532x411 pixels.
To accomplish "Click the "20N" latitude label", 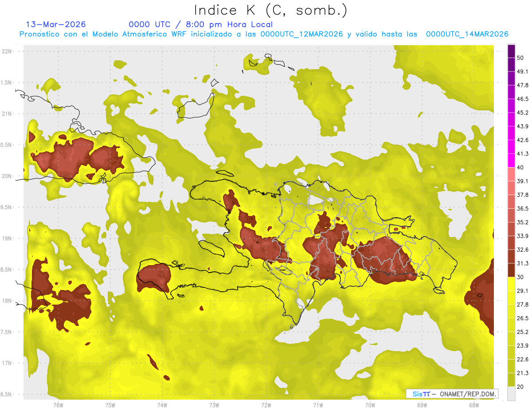I will tap(8, 176).
